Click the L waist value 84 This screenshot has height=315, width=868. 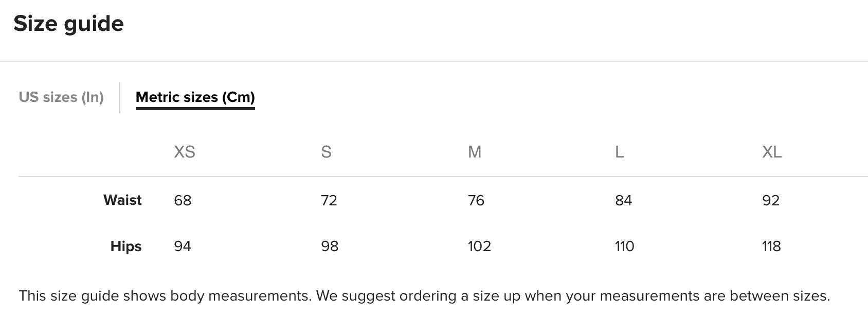(x=623, y=200)
